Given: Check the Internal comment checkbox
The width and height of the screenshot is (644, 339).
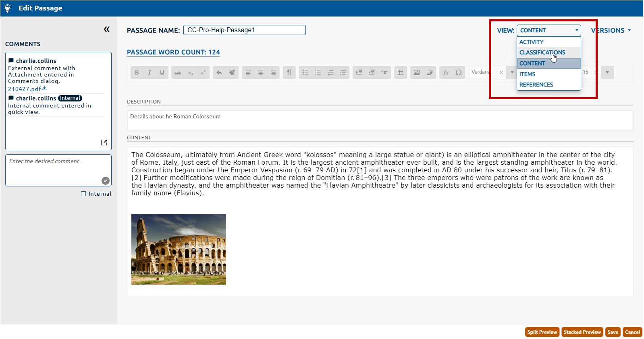Looking at the screenshot, I should [83, 194].
